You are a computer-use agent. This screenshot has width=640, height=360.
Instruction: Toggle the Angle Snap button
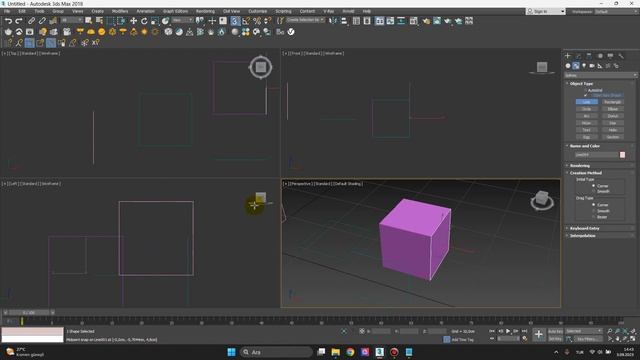[x=246, y=21]
